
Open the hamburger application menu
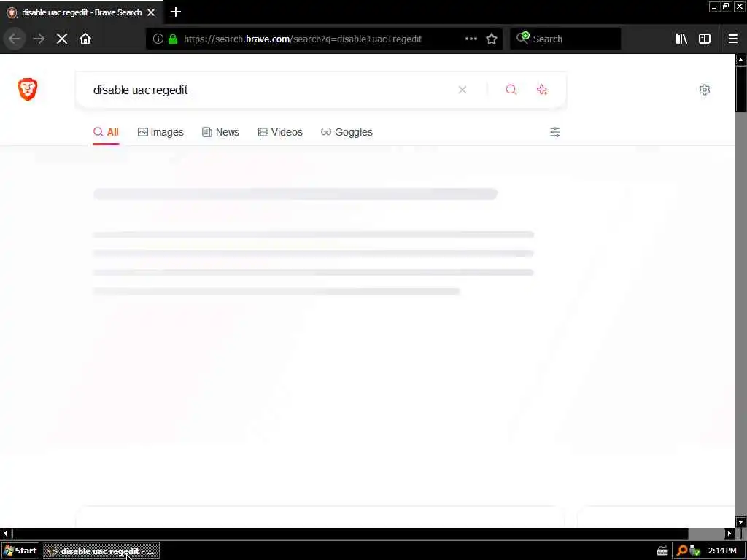733,39
